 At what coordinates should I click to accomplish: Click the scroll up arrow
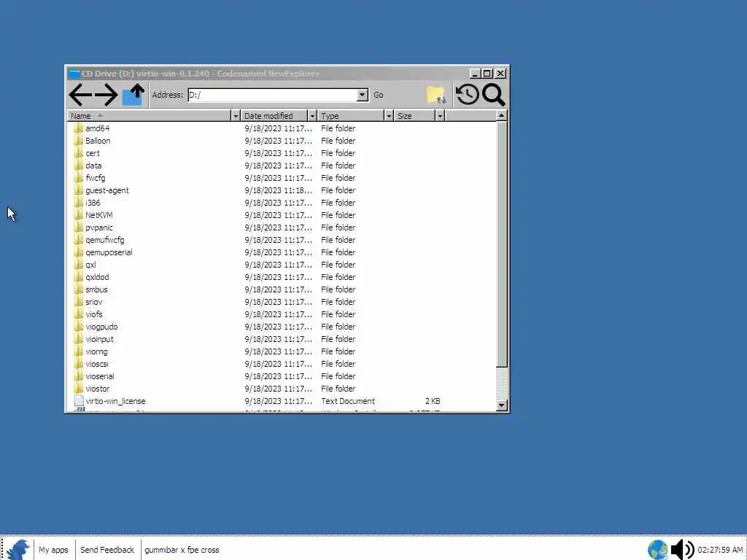point(502,115)
